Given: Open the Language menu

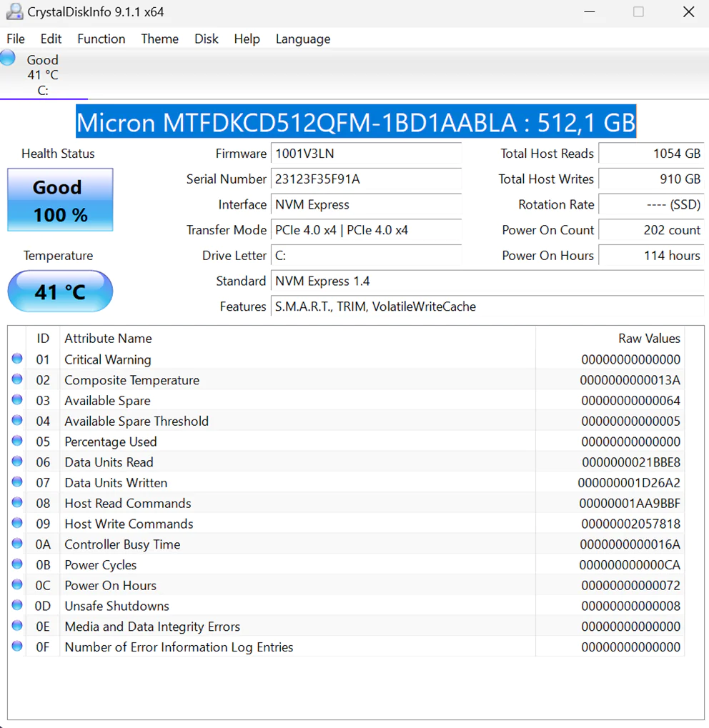Looking at the screenshot, I should pos(303,39).
